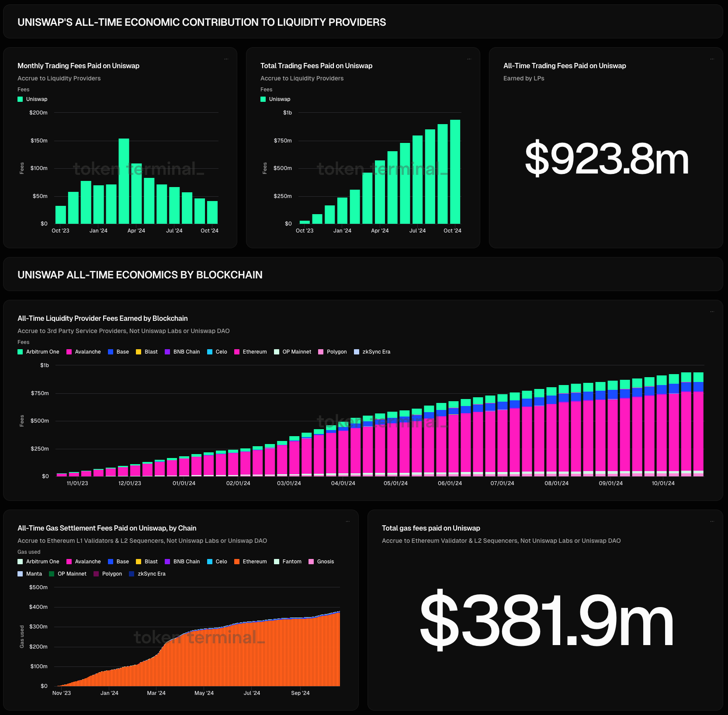Screen dimensions: 728x715
Task: Click the Blast legend icon in Liquidity Provider Fees chart
Action: tap(139, 352)
